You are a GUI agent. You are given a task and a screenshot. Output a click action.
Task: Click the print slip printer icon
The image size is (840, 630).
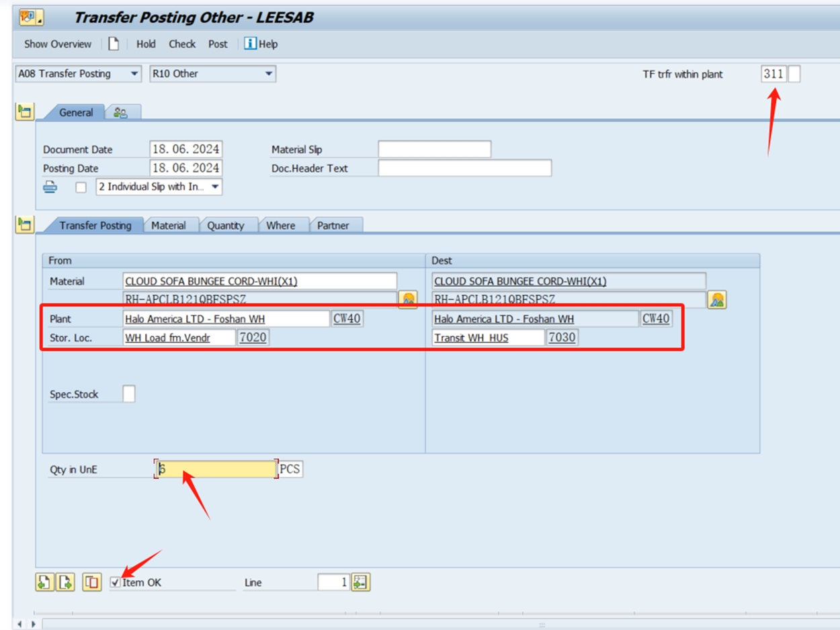(x=50, y=187)
